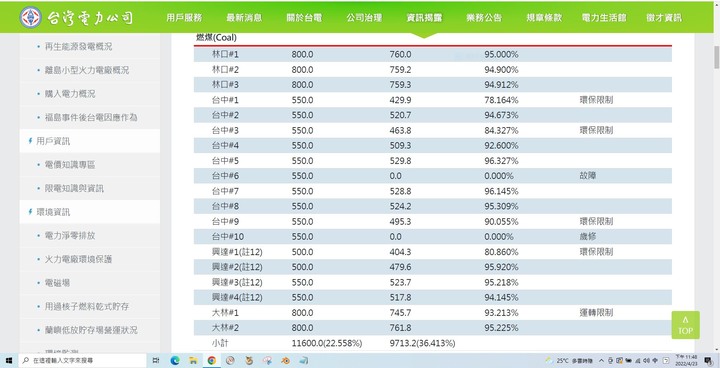Open File Explorer from the taskbar
The width and height of the screenshot is (720, 368).
click(x=193, y=361)
